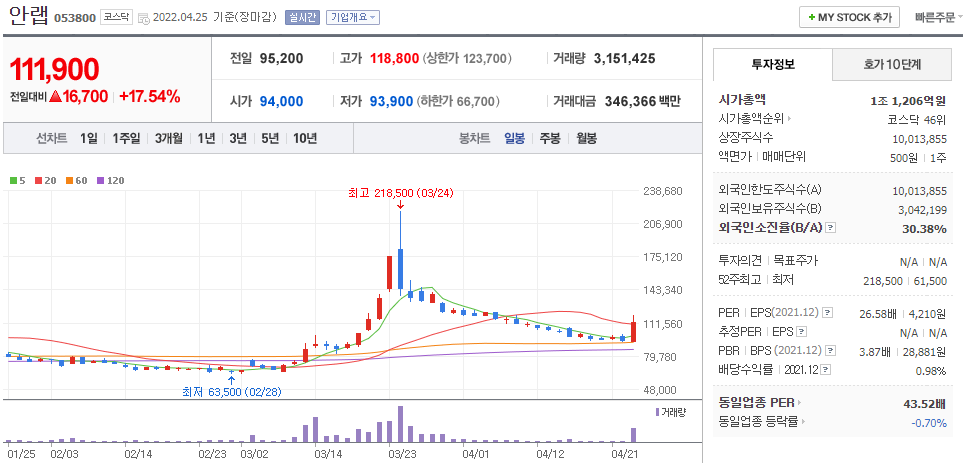Screen dimensions: 969x463
Task: Select the 1년 line chart period
Action: tap(206, 138)
